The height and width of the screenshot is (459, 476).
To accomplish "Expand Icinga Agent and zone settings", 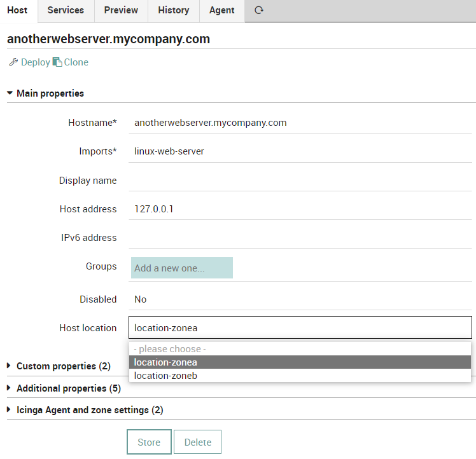I will point(85,410).
